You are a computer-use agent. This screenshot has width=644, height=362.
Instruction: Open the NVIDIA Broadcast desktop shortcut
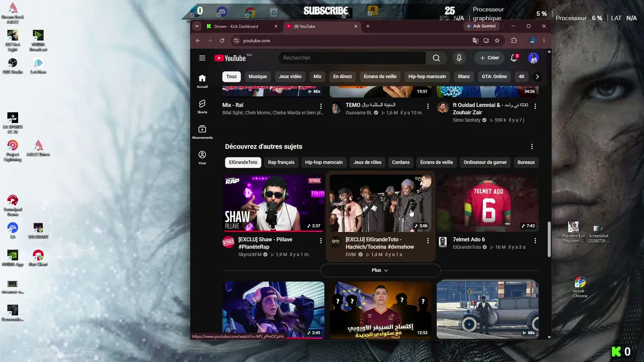point(38,41)
